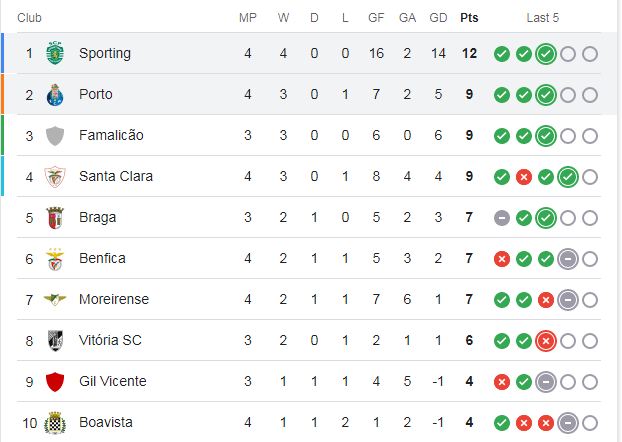
Task: Select Santa Clara's red loss indicator
Action: click(x=524, y=177)
